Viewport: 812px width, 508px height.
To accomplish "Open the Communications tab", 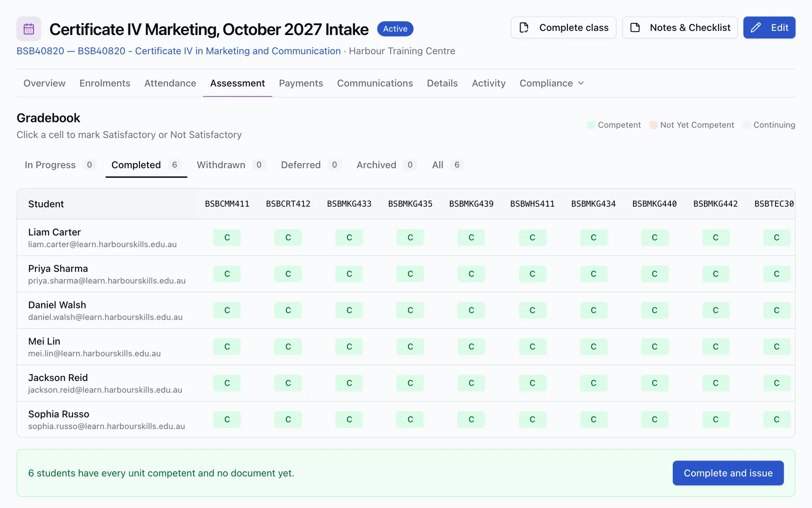I will click(375, 83).
